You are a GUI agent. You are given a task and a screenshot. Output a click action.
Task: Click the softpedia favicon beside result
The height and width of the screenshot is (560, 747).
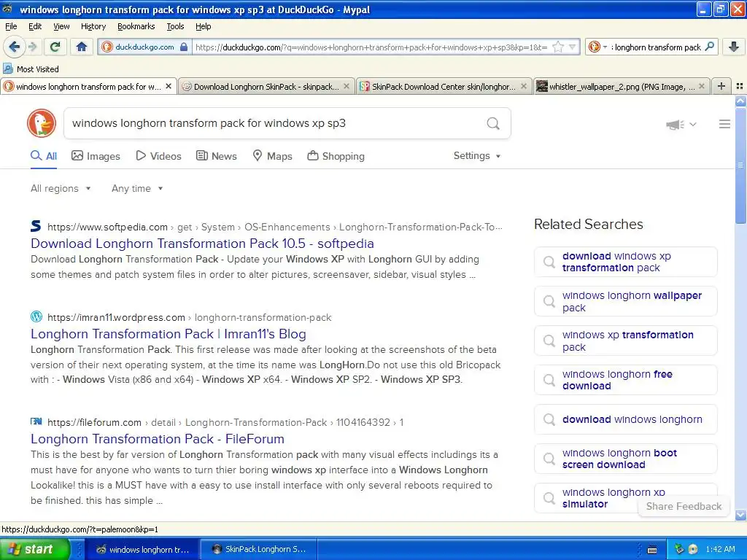[x=36, y=226]
